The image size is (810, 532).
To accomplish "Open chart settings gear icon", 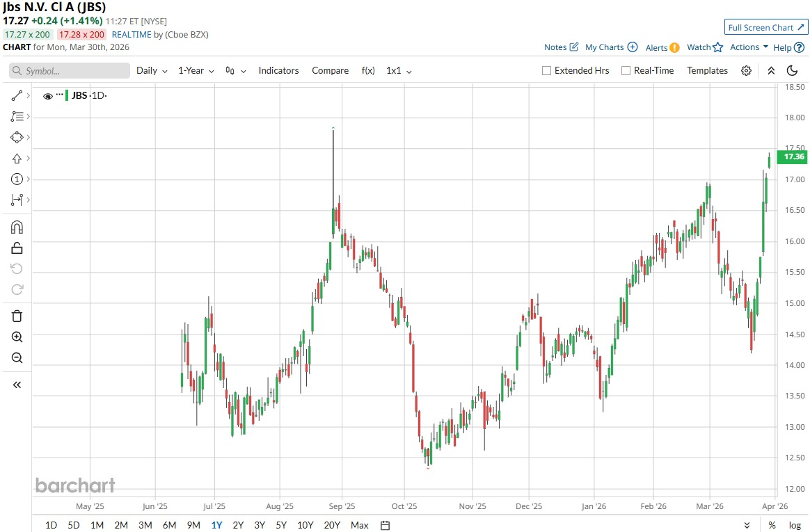I will [x=746, y=71].
